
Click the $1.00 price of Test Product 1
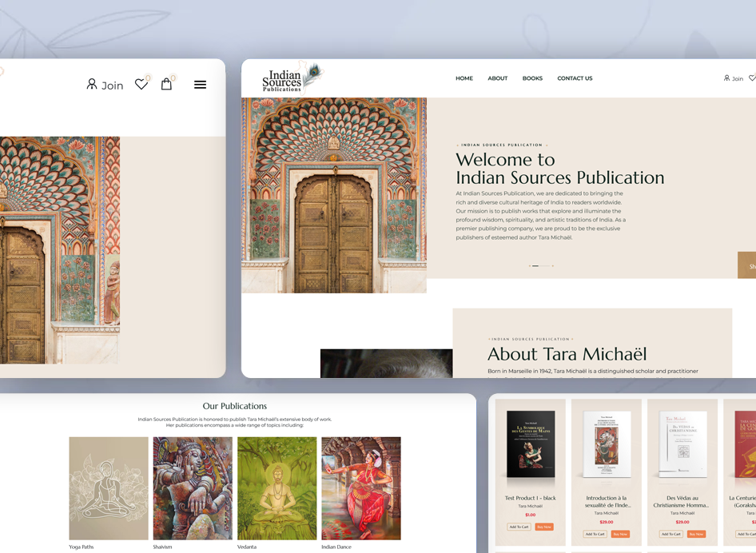[x=531, y=515]
